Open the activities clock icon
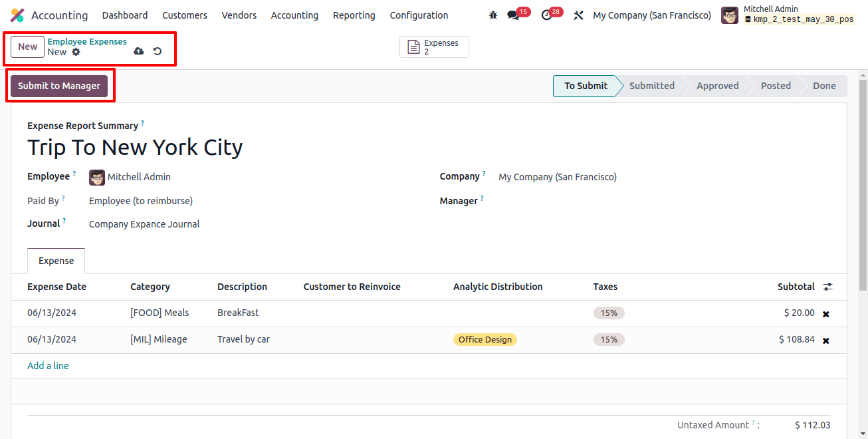 coord(546,15)
